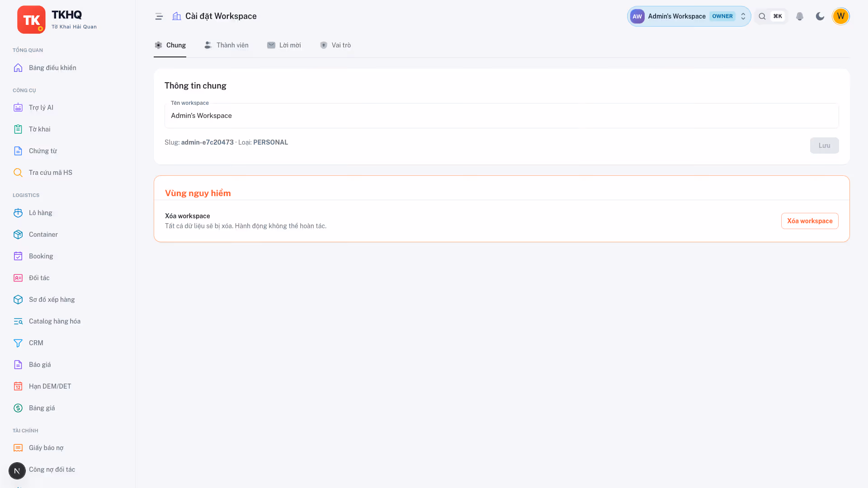This screenshot has width=868, height=488.
Task: Click the Hạn DEM/DET calendar icon
Action: tap(18, 386)
